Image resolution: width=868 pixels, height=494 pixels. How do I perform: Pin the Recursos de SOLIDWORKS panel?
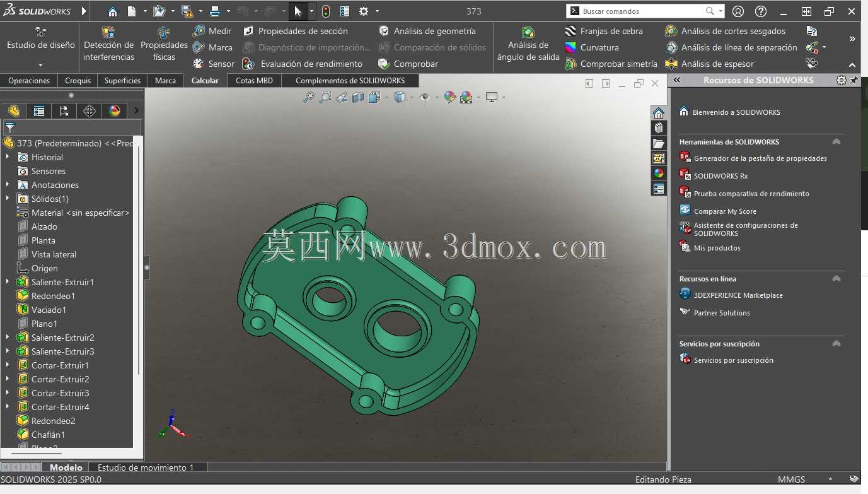tap(854, 80)
